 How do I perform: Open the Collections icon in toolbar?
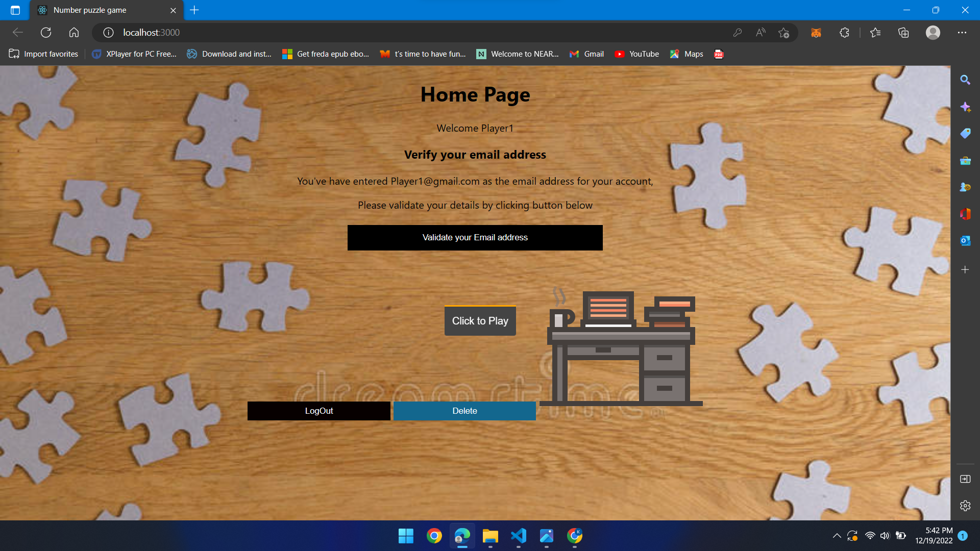[903, 33]
